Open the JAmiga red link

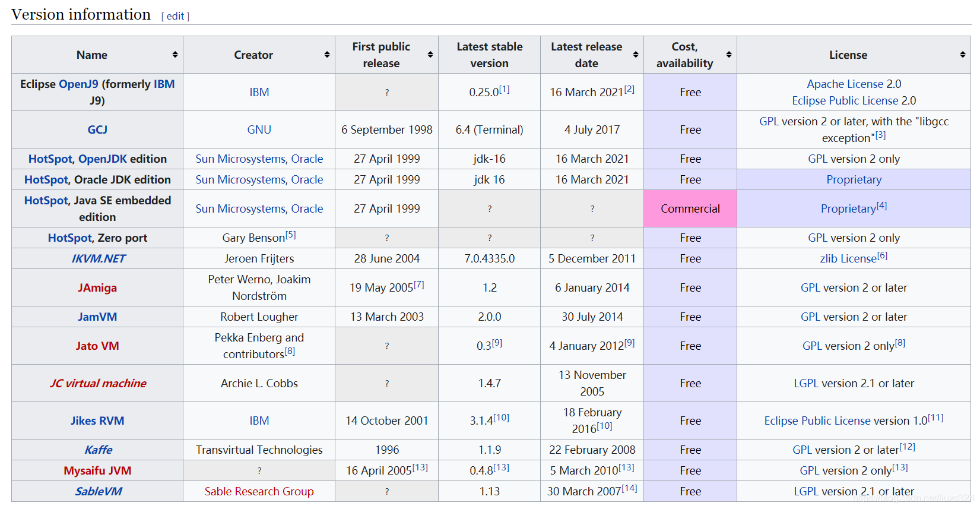97,287
